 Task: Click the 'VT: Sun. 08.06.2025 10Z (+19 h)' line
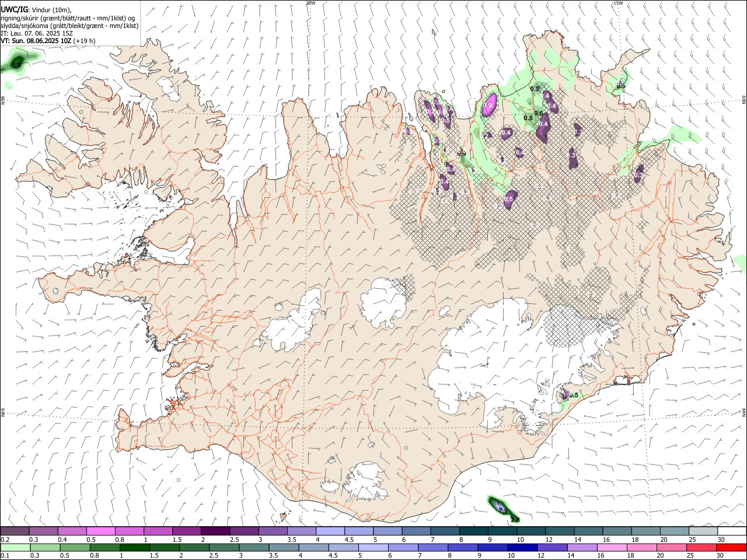click(48, 41)
